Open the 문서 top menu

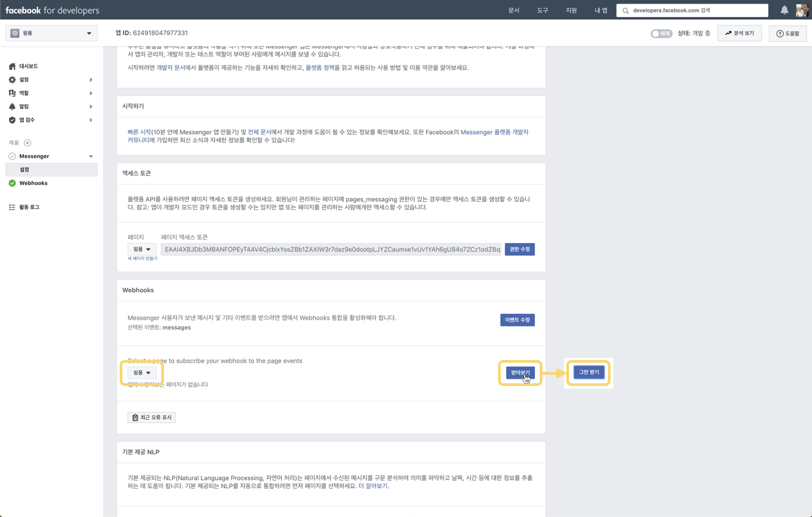coord(514,10)
